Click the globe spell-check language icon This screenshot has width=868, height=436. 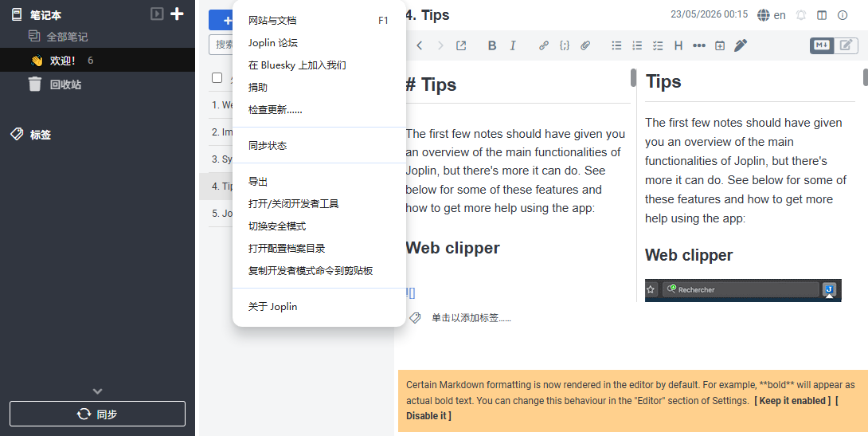[x=764, y=15]
